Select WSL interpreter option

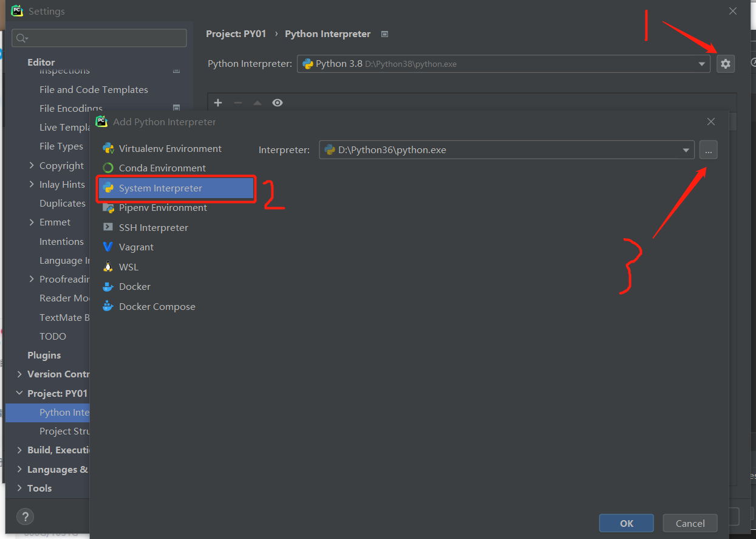pos(129,267)
